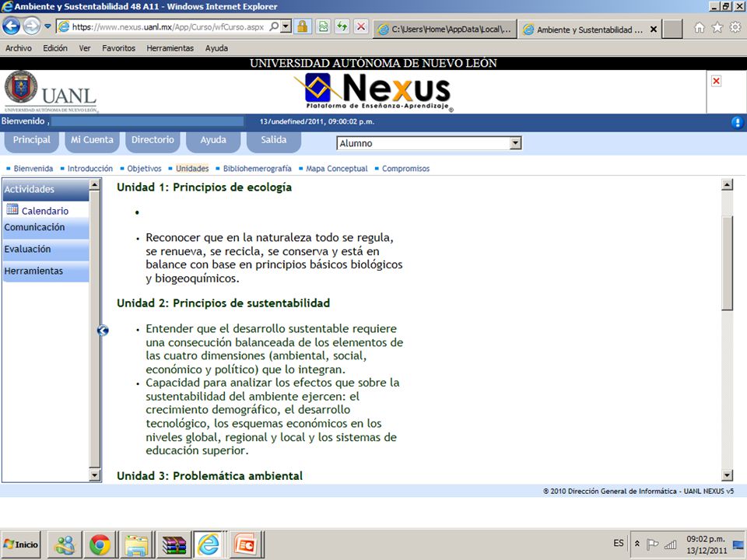
Task: Click the content vertical scrollbar thumb
Action: click(x=727, y=263)
